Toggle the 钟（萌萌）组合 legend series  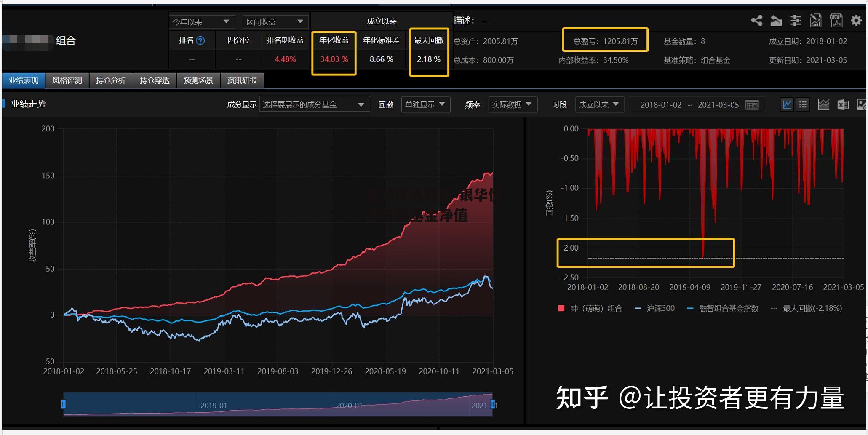pos(590,308)
